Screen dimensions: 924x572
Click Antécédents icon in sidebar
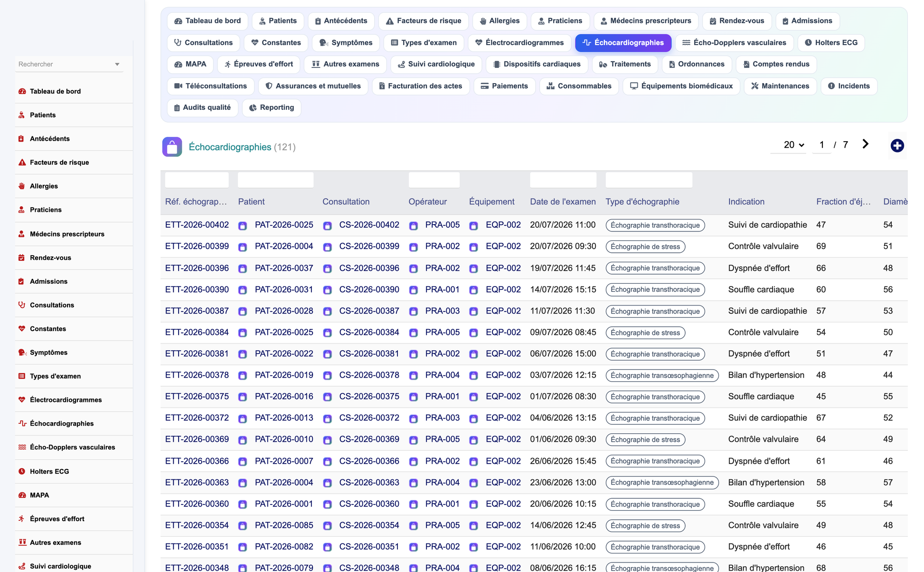pyautogui.click(x=22, y=139)
